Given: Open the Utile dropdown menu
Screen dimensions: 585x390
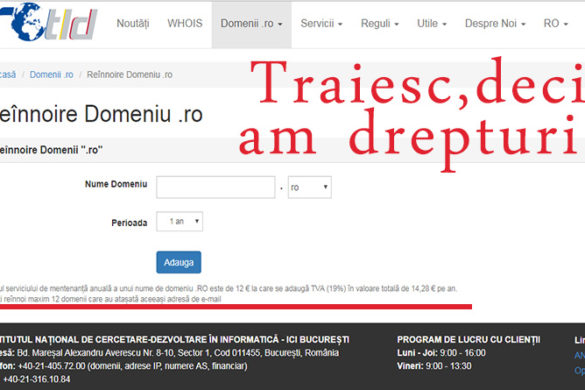Looking at the screenshot, I should [432, 24].
